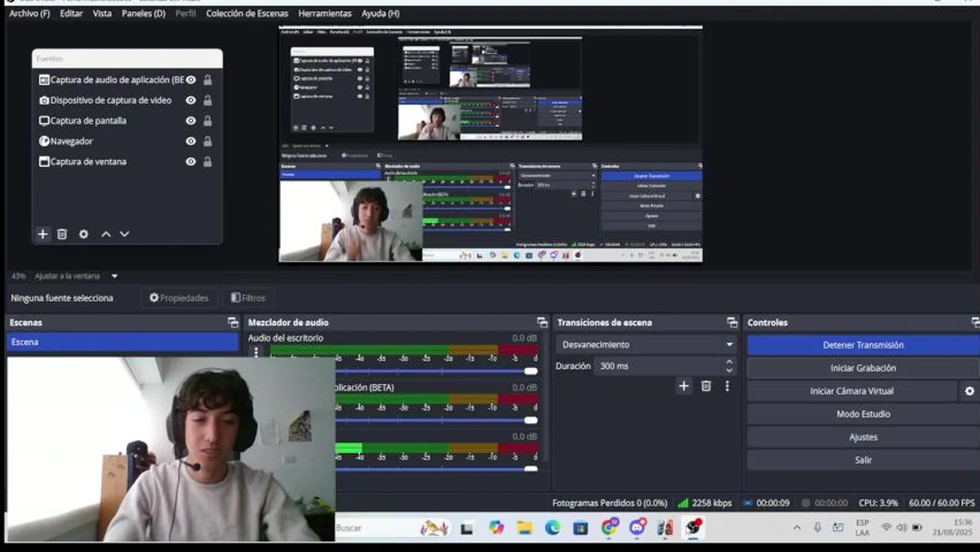Increase Duración with stepper up arrow

coord(729,362)
